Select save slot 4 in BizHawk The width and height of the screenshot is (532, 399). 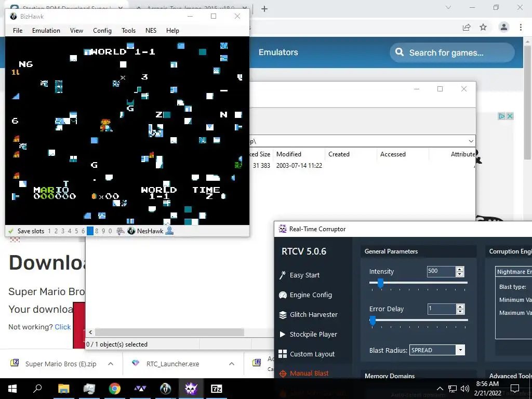[x=70, y=231]
